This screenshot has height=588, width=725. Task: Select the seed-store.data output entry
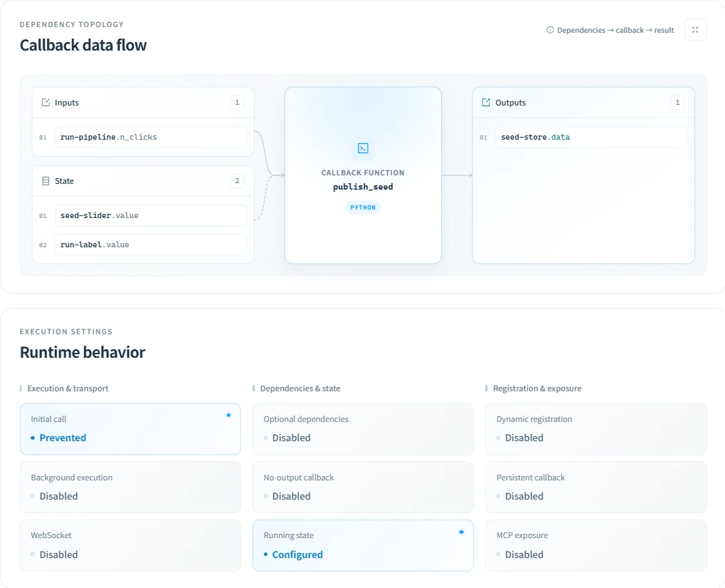point(591,137)
